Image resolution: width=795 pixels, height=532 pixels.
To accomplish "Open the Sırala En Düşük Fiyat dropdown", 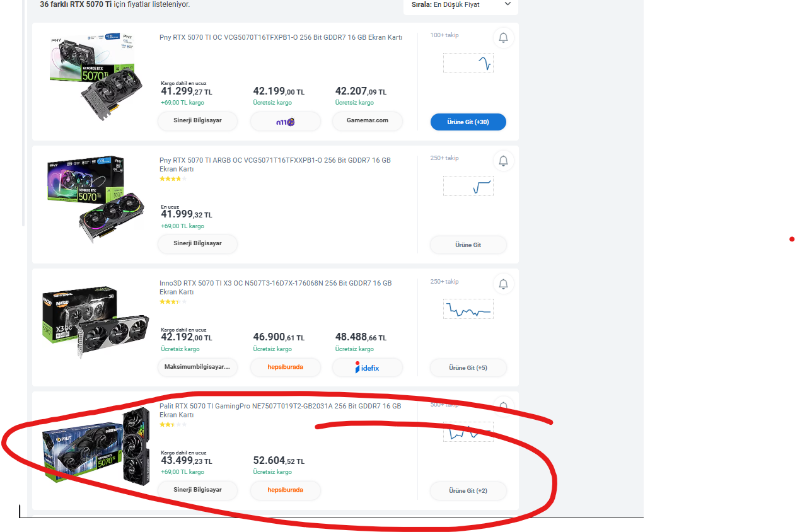I will coord(461,5).
